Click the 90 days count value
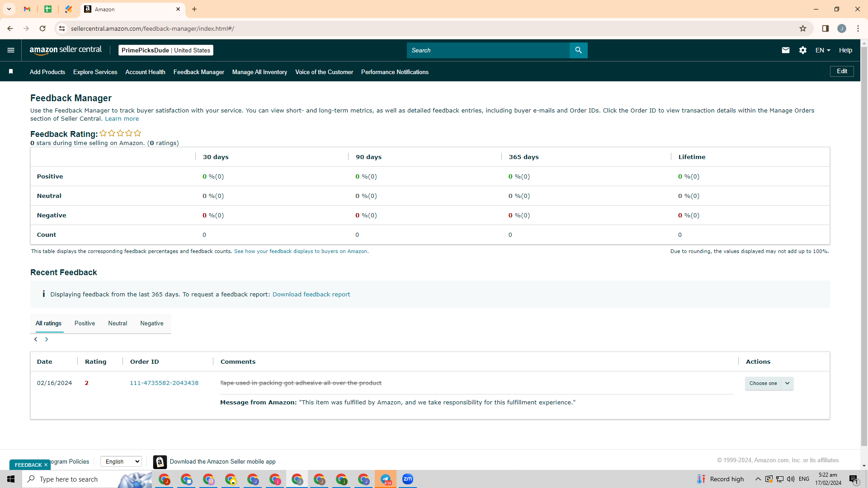The height and width of the screenshot is (488, 868). click(357, 235)
